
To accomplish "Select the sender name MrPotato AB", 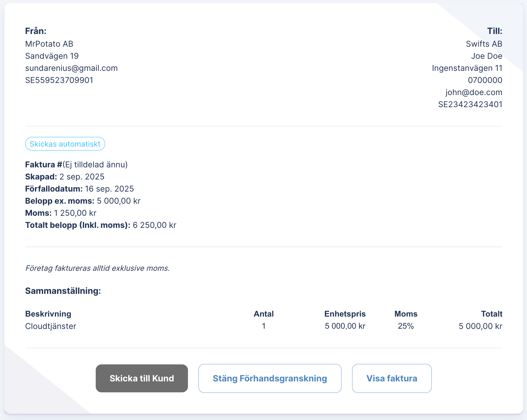I will tap(49, 44).
